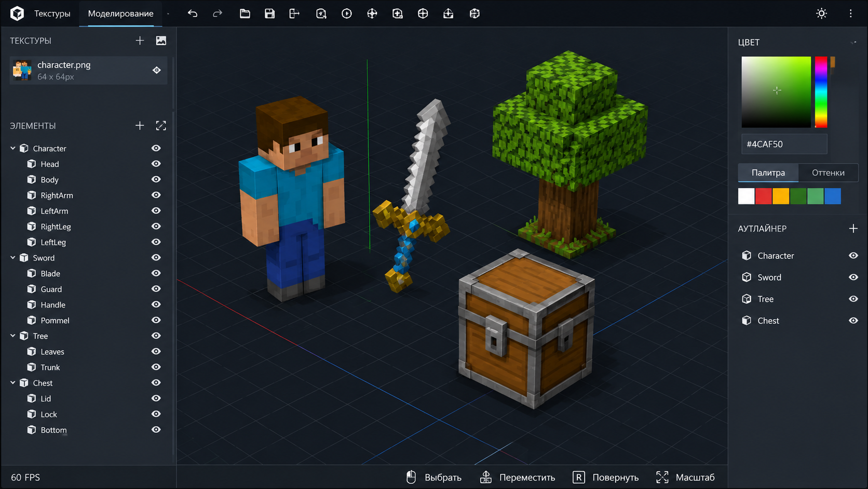
Task: Select the Trunk element row
Action: 88,367
